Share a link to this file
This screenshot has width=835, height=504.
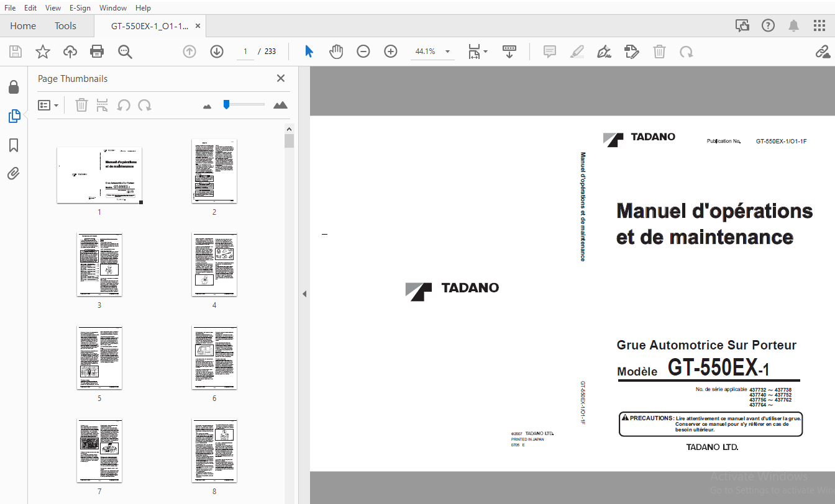click(x=823, y=52)
